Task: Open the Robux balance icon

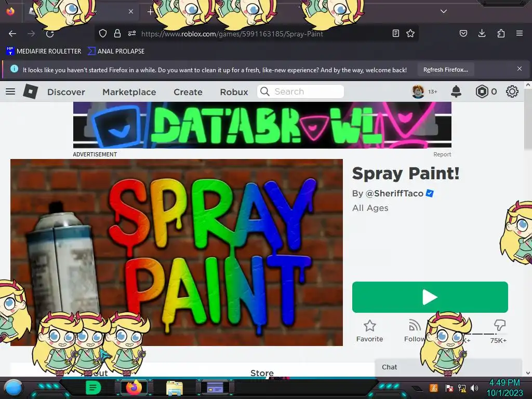Action: point(482,91)
